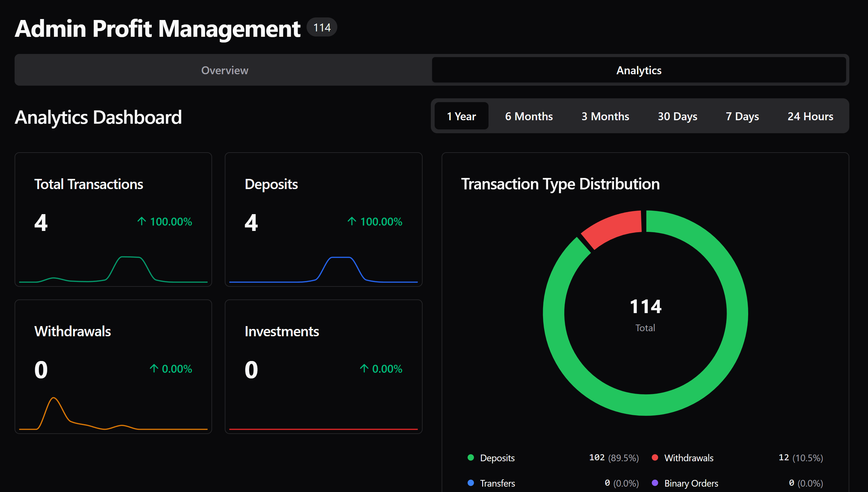Screen dimensions: 868x492
Task: Select the 1 Year time range
Action: [462, 116]
